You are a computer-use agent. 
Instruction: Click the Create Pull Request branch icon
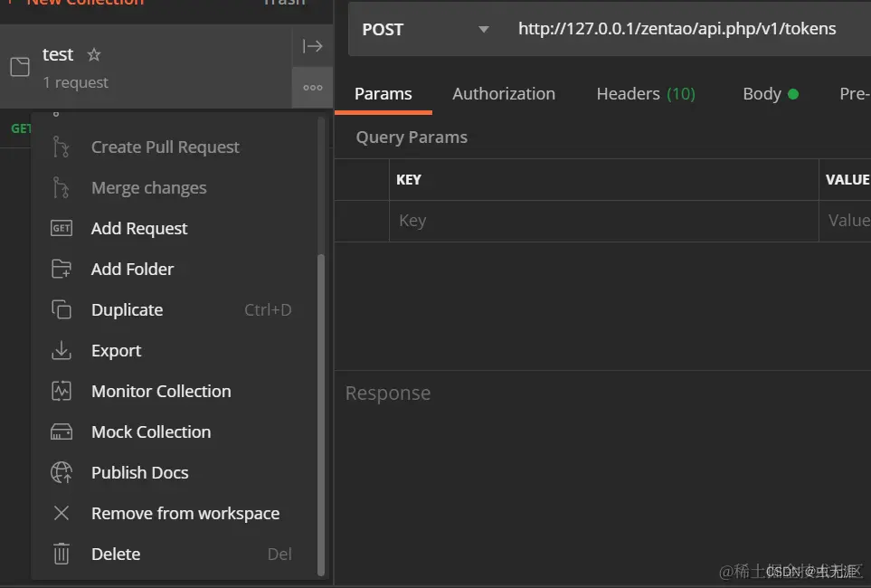pyautogui.click(x=62, y=147)
